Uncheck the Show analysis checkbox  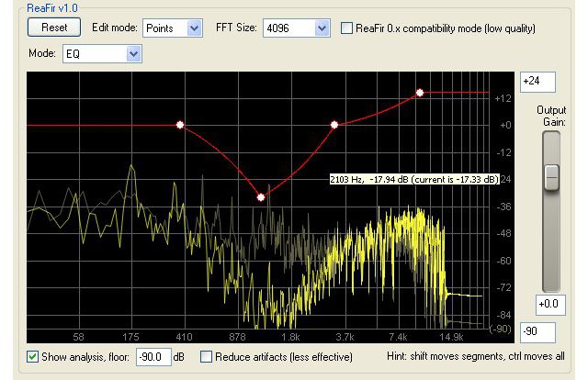(x=33, y=356)
